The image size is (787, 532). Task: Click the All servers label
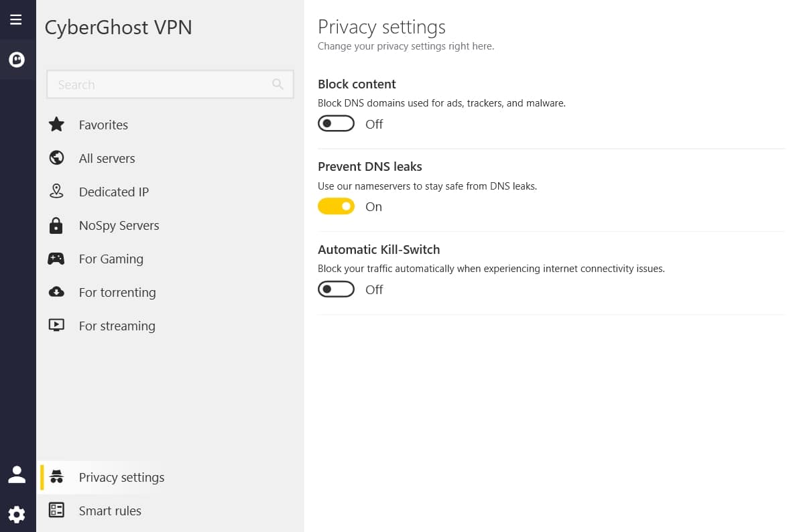pos(107,158)
